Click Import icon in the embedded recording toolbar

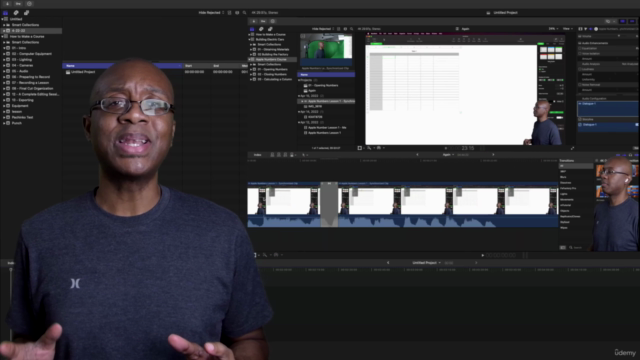coord(253,21)
